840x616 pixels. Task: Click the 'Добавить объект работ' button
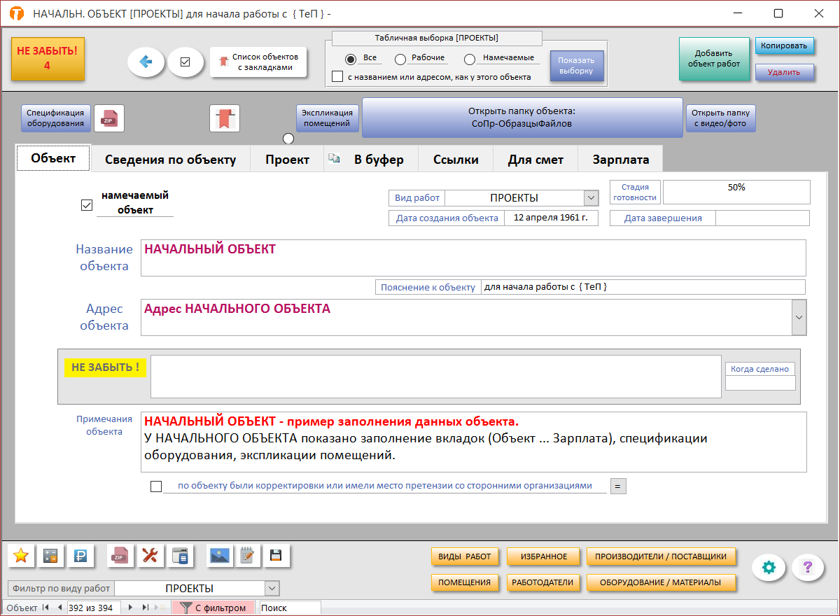click(x=713, y=59)
